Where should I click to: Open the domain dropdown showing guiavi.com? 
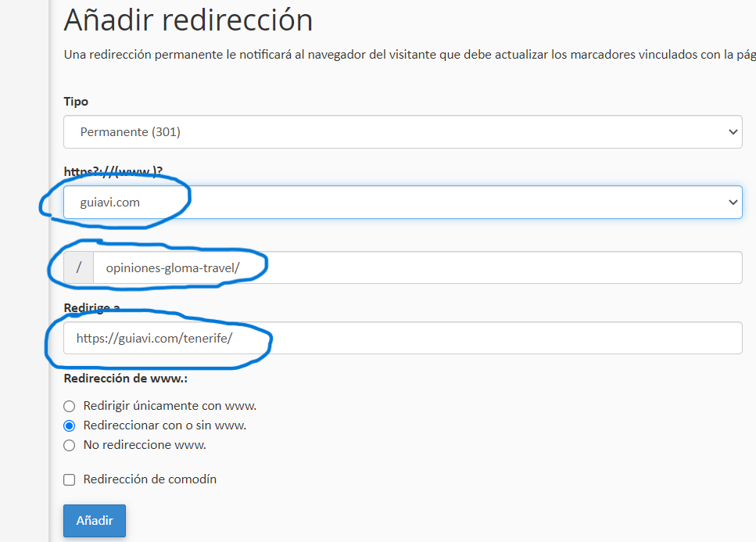coord(403,202)
